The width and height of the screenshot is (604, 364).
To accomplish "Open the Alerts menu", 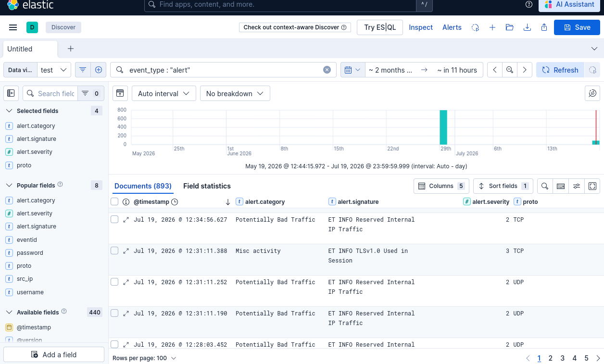I will (452, 27).
